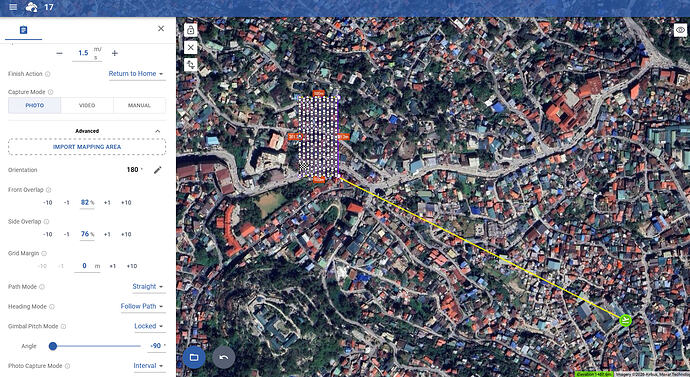
Task: Select MANUAL capture mode
Action: (139, 106)
